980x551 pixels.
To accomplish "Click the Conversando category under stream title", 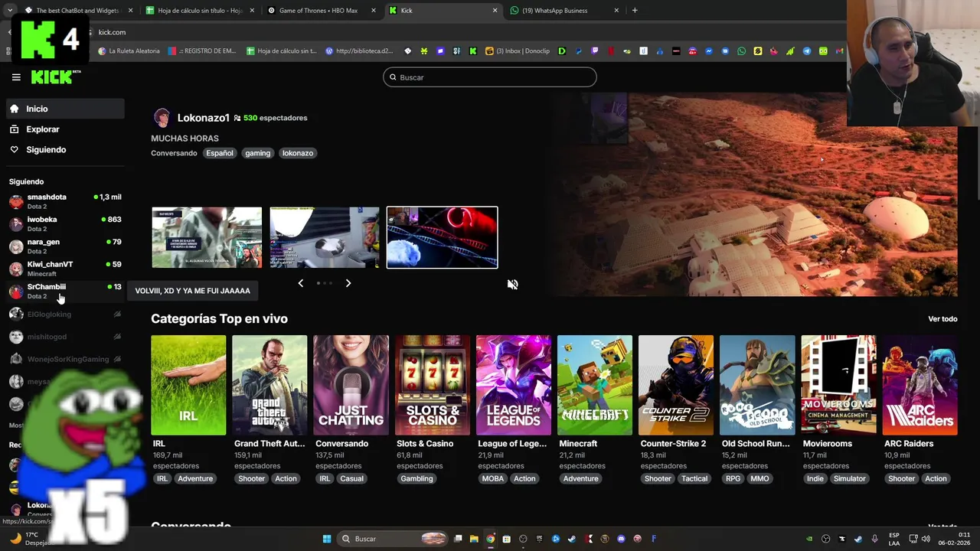I will tap(174, 153).
